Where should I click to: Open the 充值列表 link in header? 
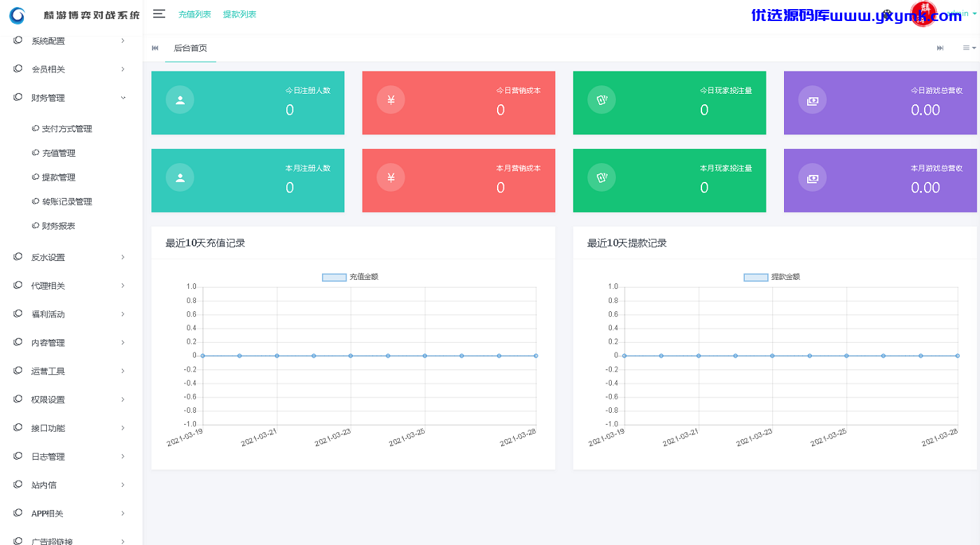coord(195,14)
